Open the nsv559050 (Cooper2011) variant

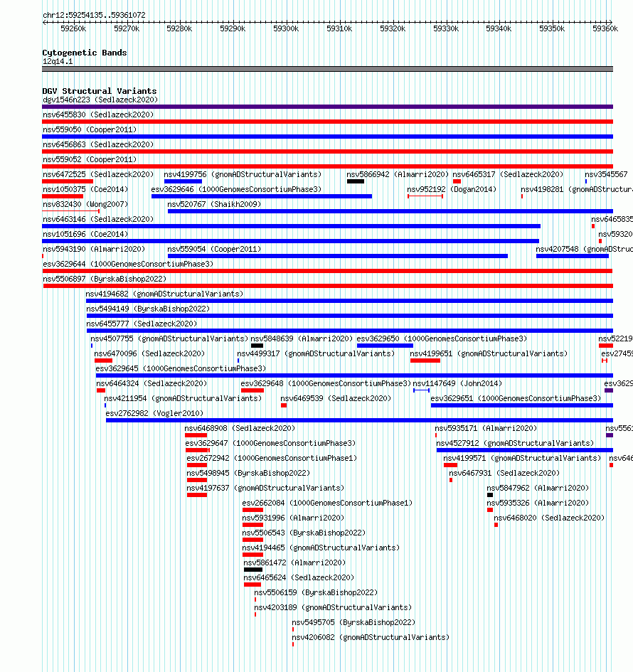90,130
